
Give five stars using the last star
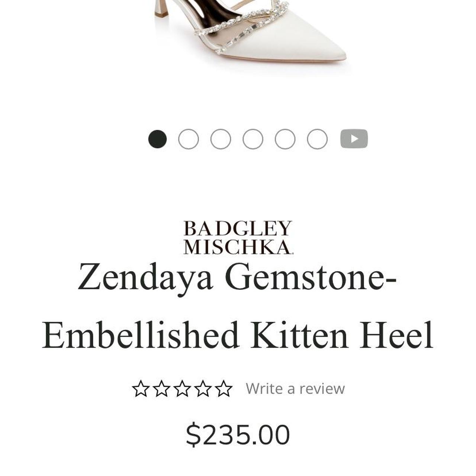tap(223, 389)
